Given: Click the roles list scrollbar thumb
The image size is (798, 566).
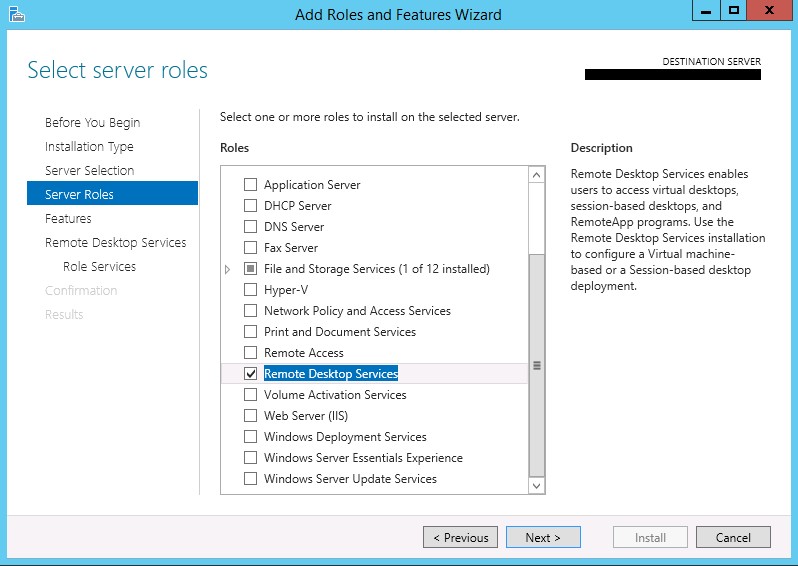Looking at the screenshot, I should 536,365.
